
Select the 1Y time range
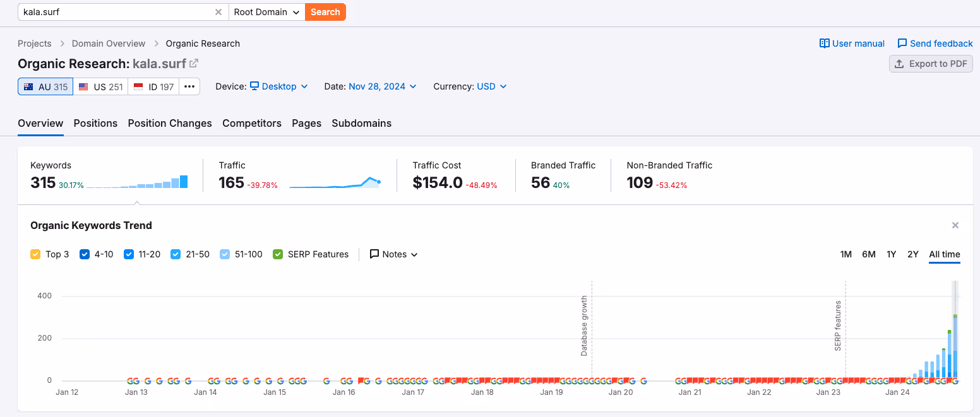[891, 254]
